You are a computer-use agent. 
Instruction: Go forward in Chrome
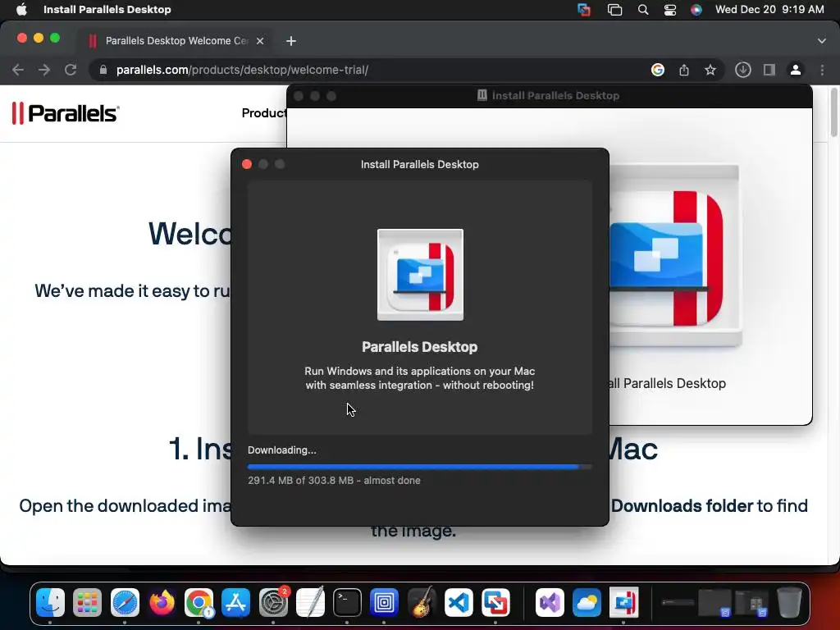[x=44, y=70]
